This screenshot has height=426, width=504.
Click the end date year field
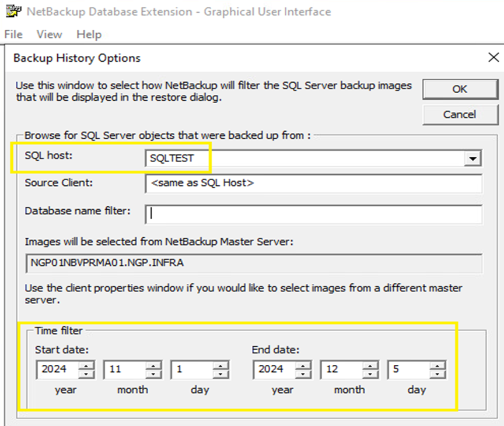274,369
